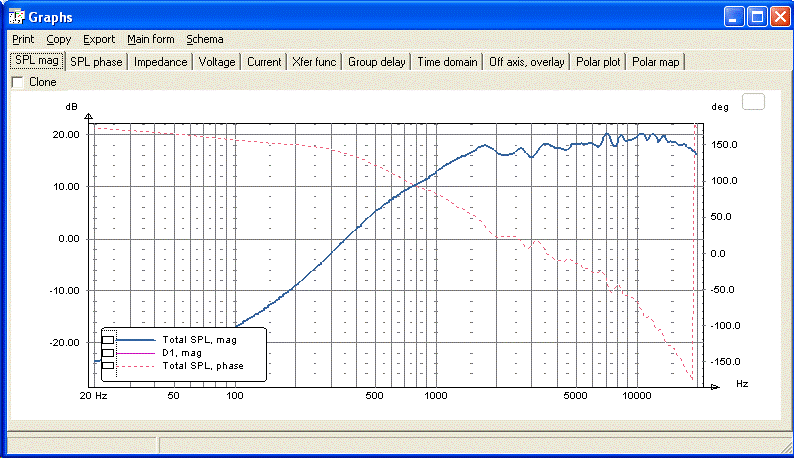Show the Off axis, overlay tab

click(527, 62)
